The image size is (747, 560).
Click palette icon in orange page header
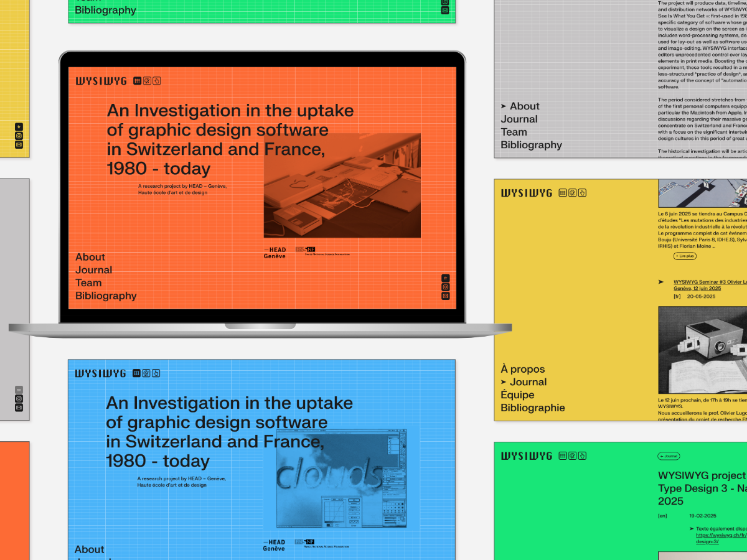147,81
